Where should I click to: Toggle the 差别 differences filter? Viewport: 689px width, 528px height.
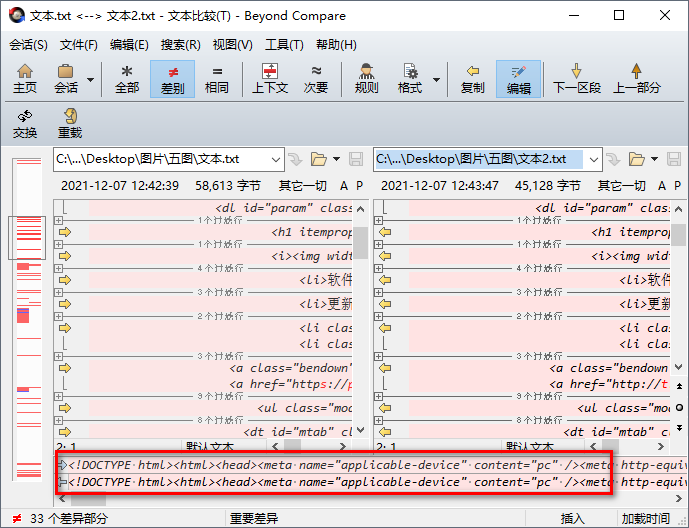click(x=172, y=79)
